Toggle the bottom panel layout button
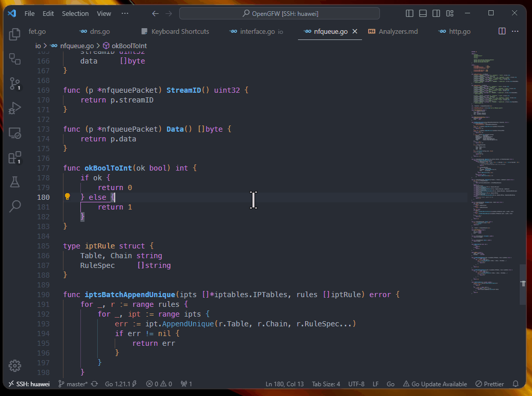The height and width of the screenshot is (396, 532). tap(422, 13)
